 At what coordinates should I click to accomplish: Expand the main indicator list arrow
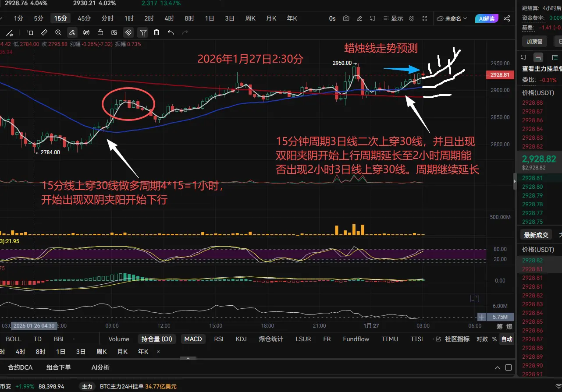tap(74, 339)
